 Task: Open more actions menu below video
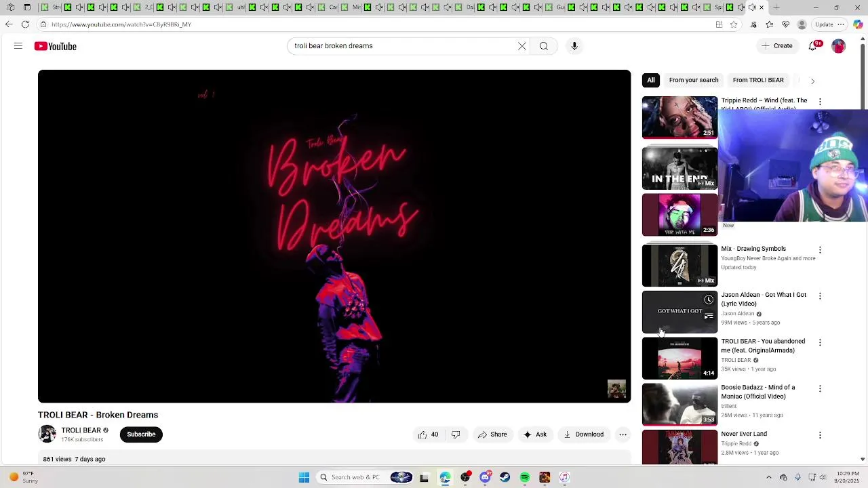[623, 434]
